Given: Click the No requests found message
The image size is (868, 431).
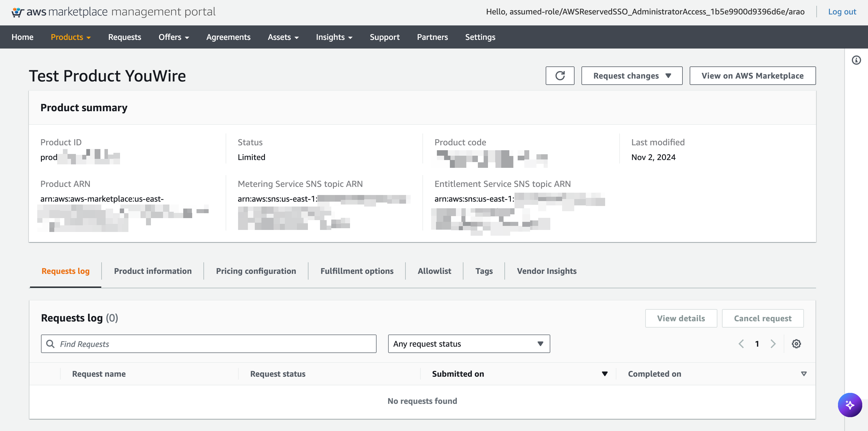Looking at the screenshot, I should pyautogui.click(x=422, y=401).
